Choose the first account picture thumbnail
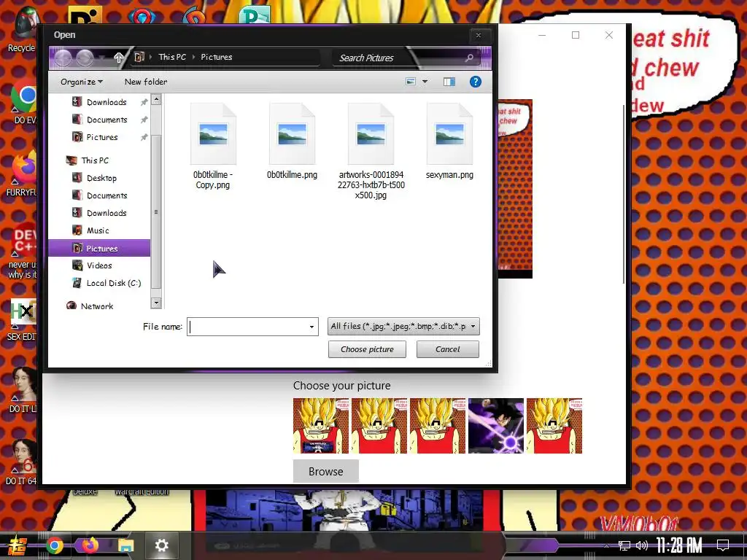747x560 pixels. [321, 426]
